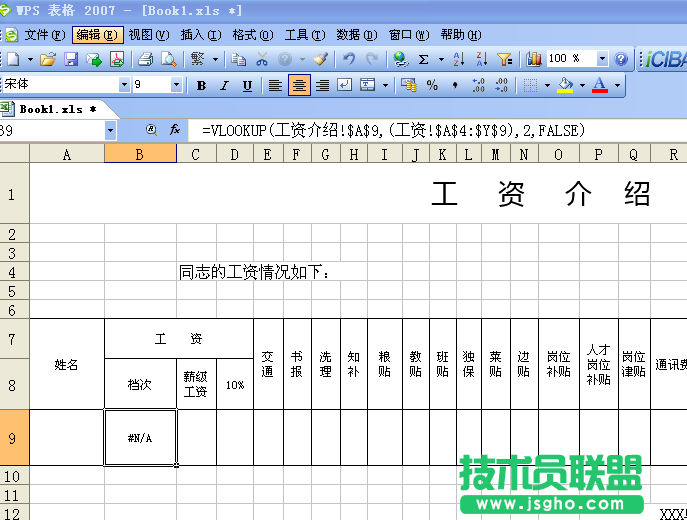Viewport: 687px width, 520px height.
Task: Click the 姓名 header cell
Action: [x=67, y=364]
